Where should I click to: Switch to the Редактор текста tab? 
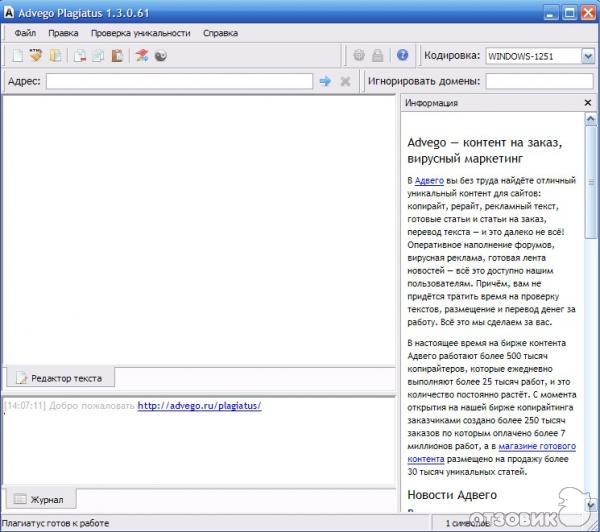tap(60, 378)
